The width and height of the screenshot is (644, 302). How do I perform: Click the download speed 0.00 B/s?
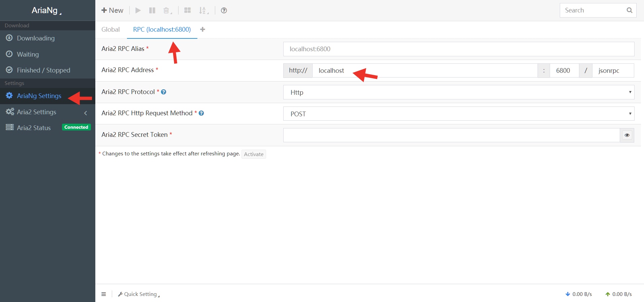(x=579, y=294)
